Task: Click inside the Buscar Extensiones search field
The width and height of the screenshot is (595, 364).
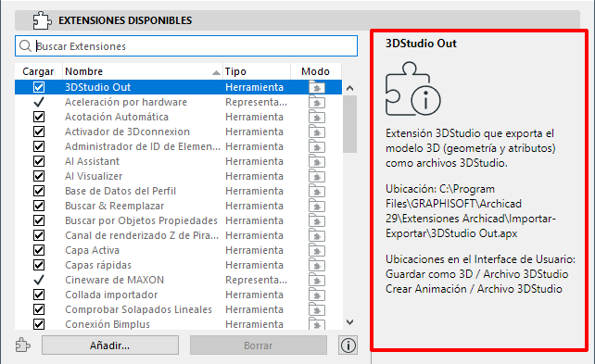Action: tap(186, 46)
